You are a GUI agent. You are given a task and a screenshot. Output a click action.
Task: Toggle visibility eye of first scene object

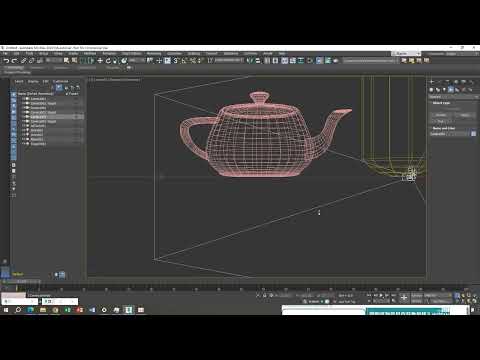27,99
